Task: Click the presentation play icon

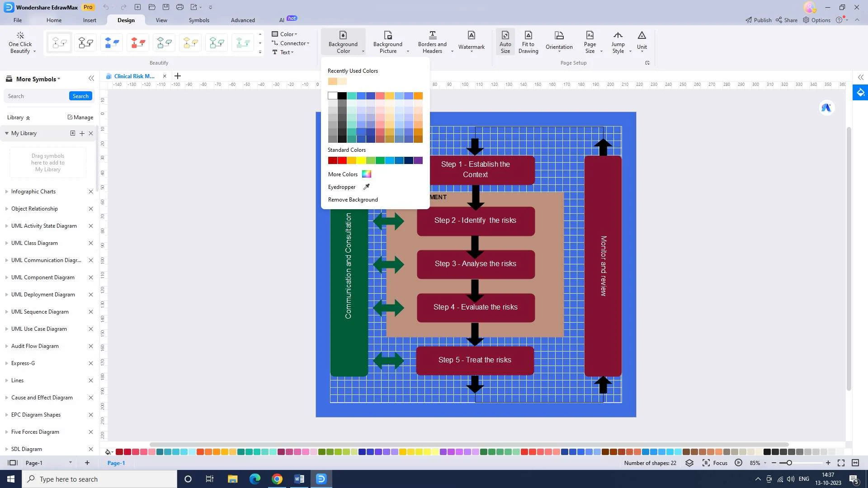Action: pos(738,463)
